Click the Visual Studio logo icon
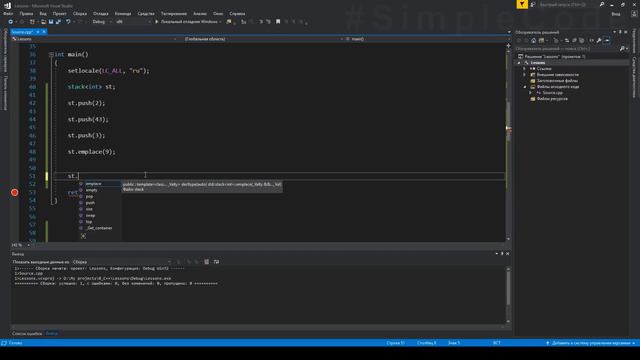This screenshot has height=360, width=640. (x=7, y=5)
